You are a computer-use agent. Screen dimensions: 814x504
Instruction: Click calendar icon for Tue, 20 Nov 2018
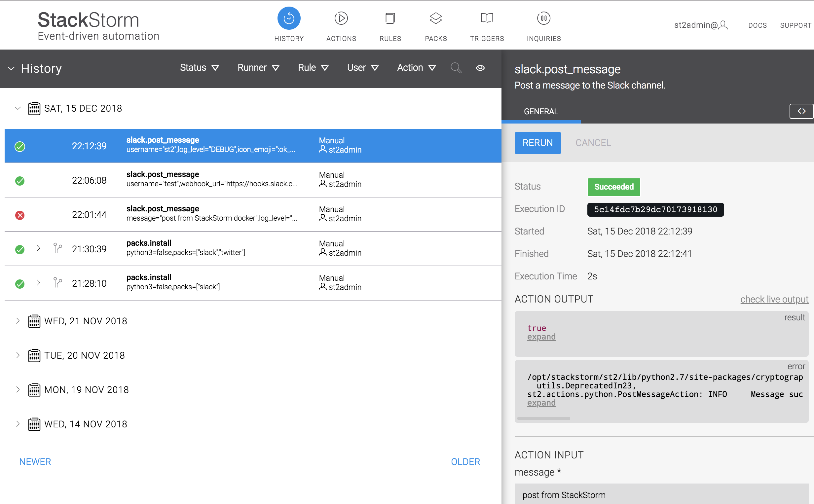point(34,355)
